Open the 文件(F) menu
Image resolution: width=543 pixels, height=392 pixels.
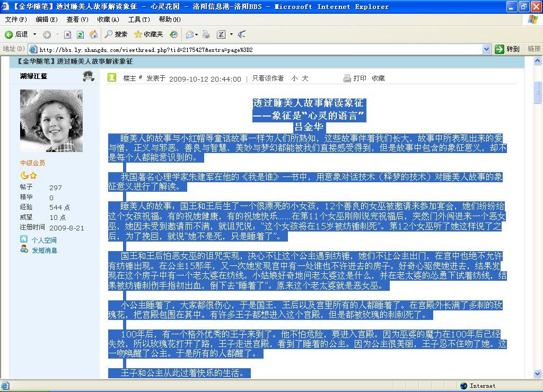point(16,20)
